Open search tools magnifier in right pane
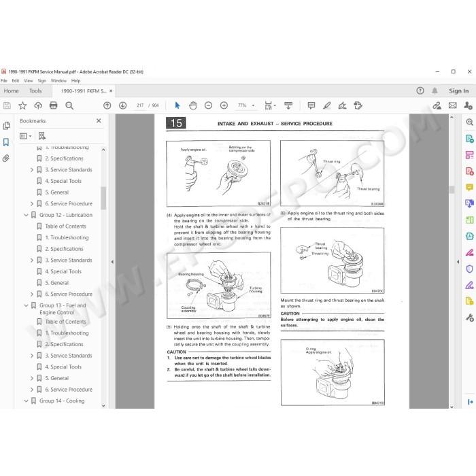The height and width of the screenshot is (476, 476). 469,122
